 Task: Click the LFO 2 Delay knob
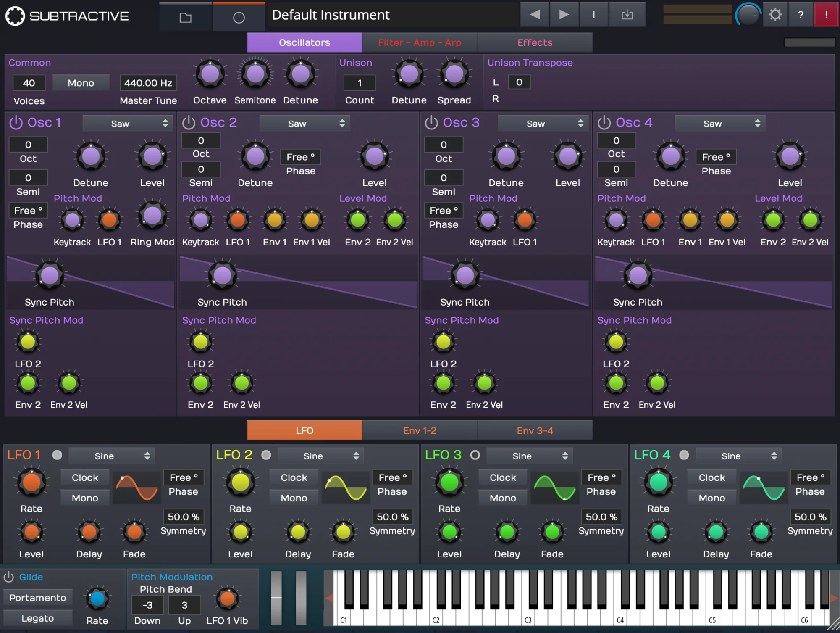(x=298, y=532)
